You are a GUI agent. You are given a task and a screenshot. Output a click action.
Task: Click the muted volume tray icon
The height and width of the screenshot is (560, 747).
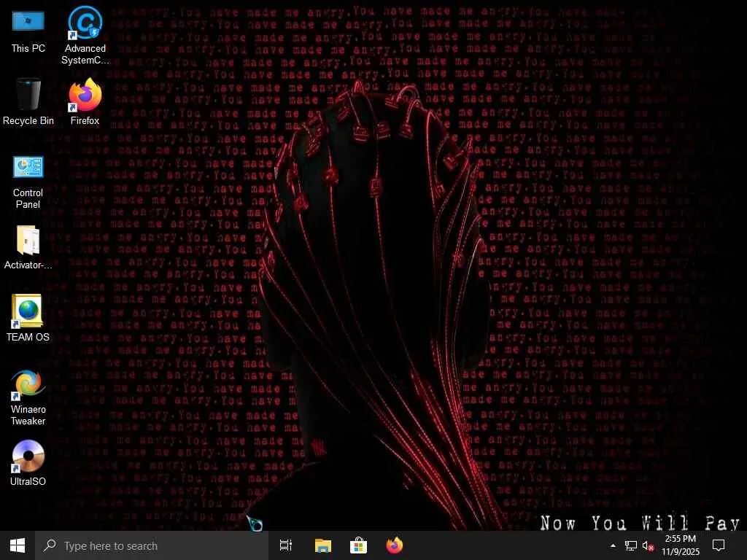click(648, 545)
